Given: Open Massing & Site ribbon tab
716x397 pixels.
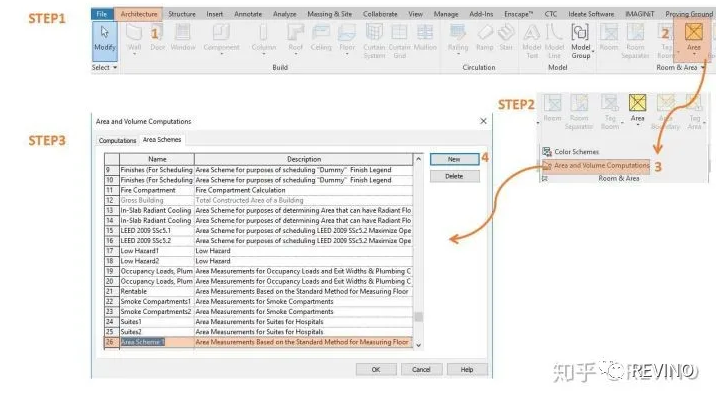Looking at the screenshot, I should tap(329, 14).
